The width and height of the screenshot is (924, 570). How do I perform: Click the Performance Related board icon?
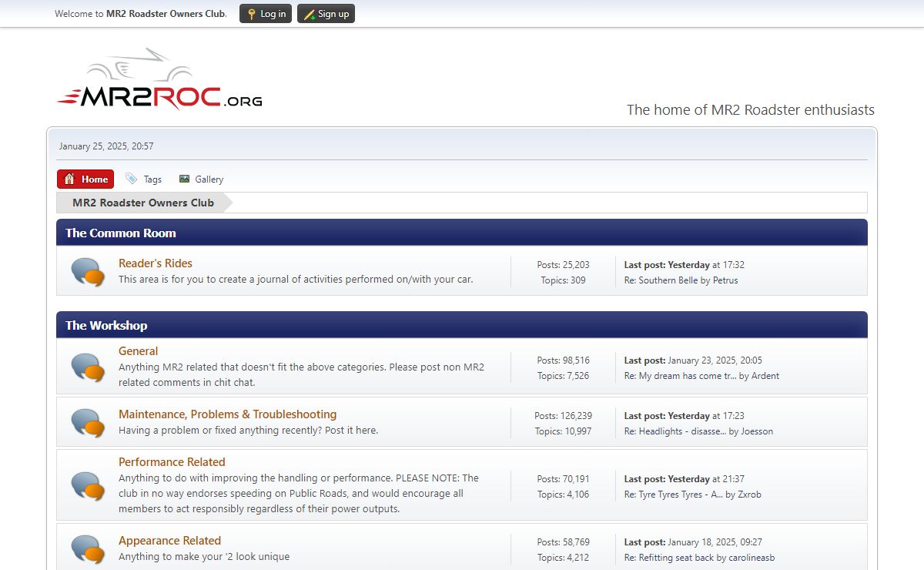[x=88, y=486]
